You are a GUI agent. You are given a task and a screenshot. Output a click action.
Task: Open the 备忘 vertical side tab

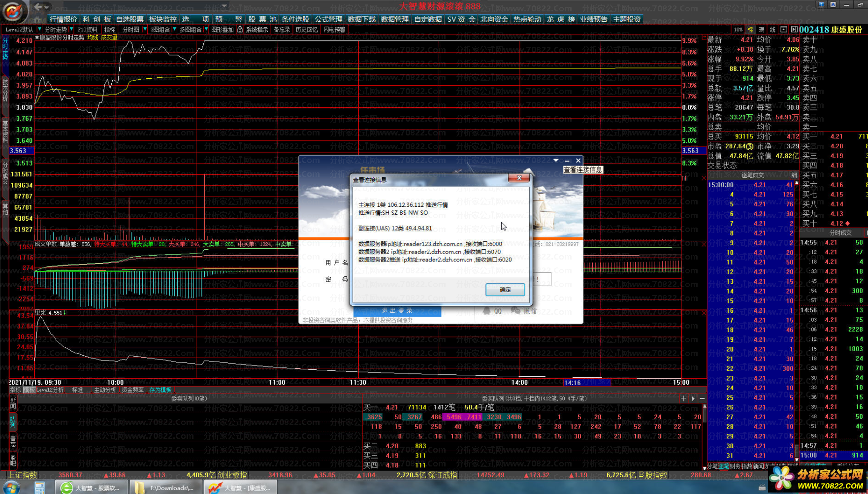(x=13, y=441)
